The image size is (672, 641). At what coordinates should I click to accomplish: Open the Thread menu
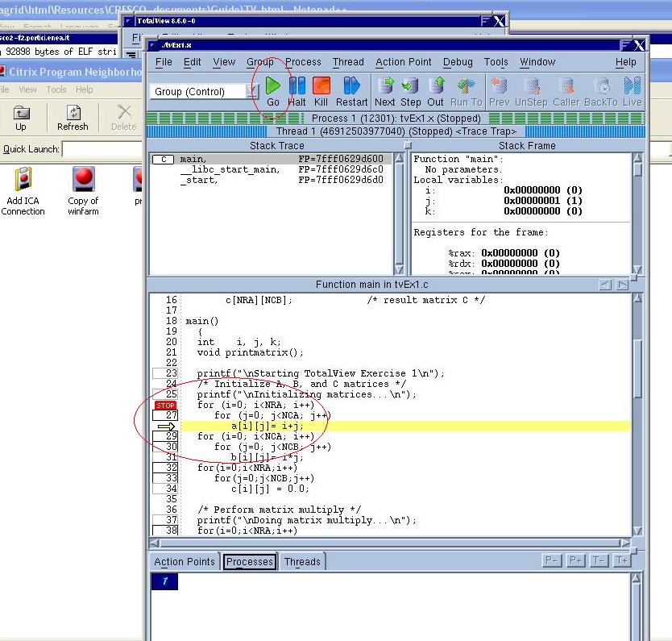click(348, 62)
